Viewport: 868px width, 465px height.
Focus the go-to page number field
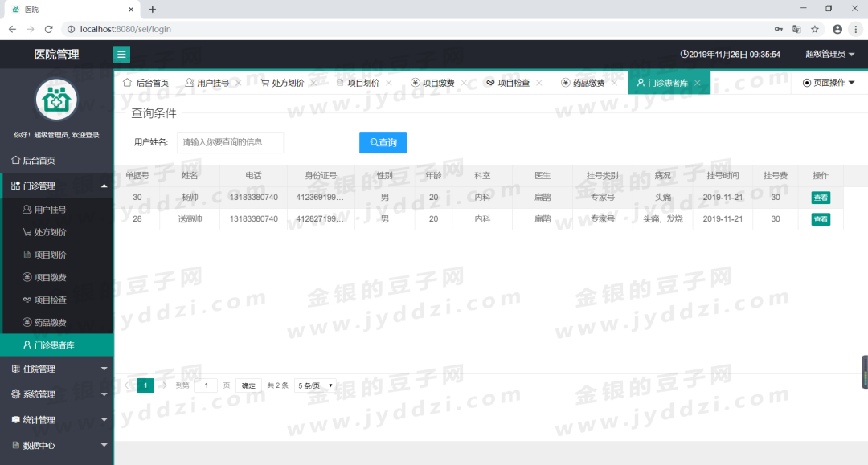pos(206,385)
